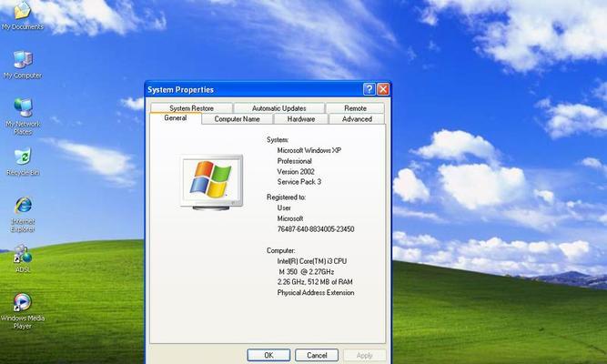Confirm with the OK button
607x364 pixels.
click(x=268, y=355)
